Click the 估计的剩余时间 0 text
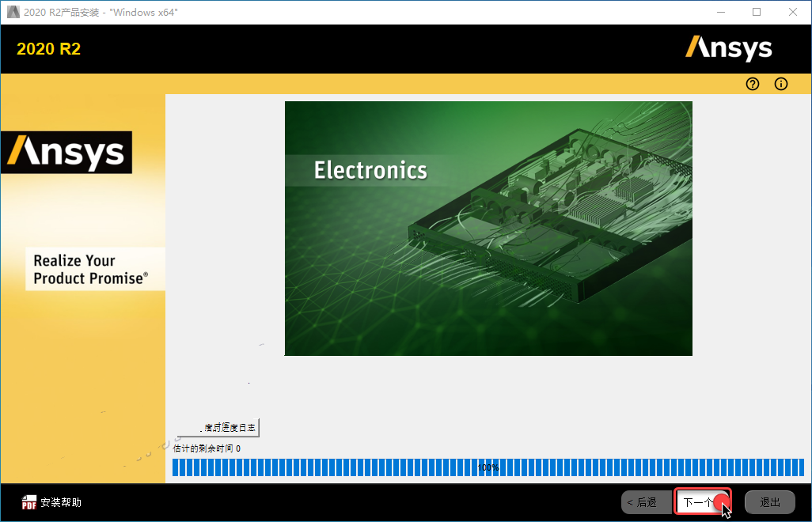The width and height of the screenshot is (812, 522). pos(207,448)
